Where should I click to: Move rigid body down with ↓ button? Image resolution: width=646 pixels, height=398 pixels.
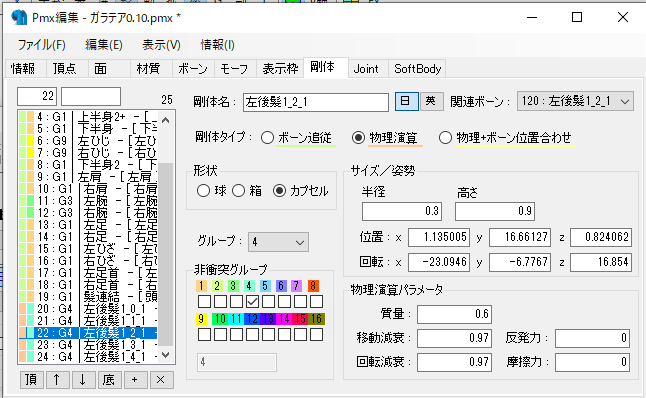point(83,379)
